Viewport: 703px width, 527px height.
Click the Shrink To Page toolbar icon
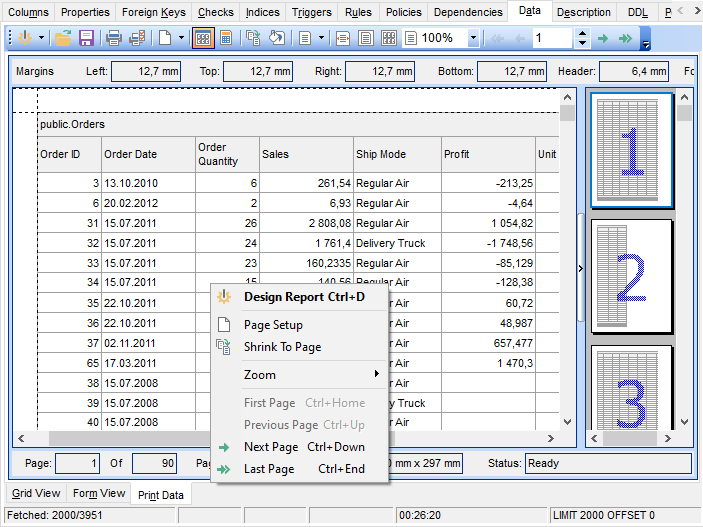(x=252, y=38)
